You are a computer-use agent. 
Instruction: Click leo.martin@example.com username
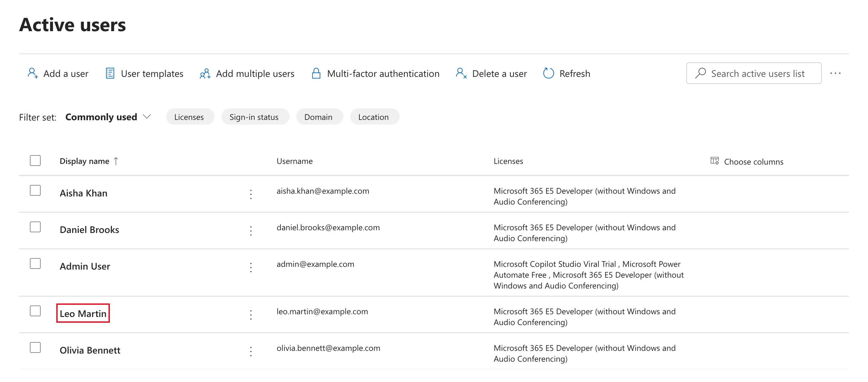coord(322,312)
